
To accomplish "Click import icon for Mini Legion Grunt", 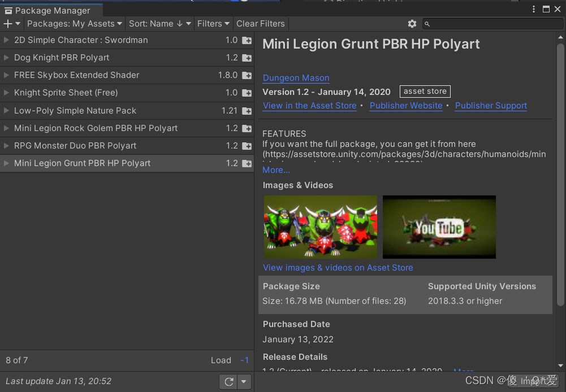I will 247,164.
